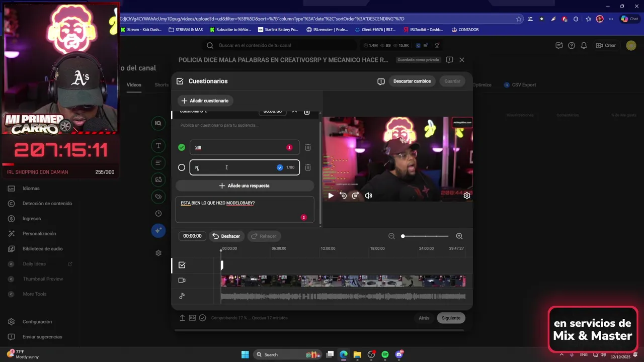Select the quiz track icon in the timeline
This screenshot has height=362, width=644.
click(x=182, y=265)
